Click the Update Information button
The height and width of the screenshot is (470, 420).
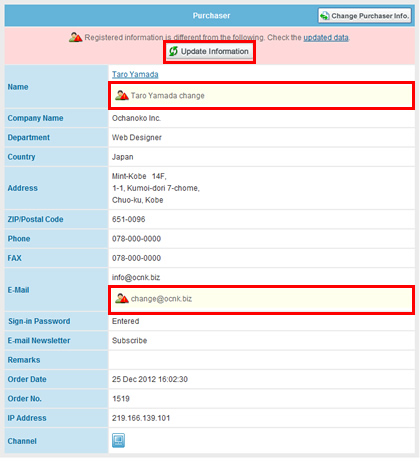pyautogui.click(x=209, y=52)
